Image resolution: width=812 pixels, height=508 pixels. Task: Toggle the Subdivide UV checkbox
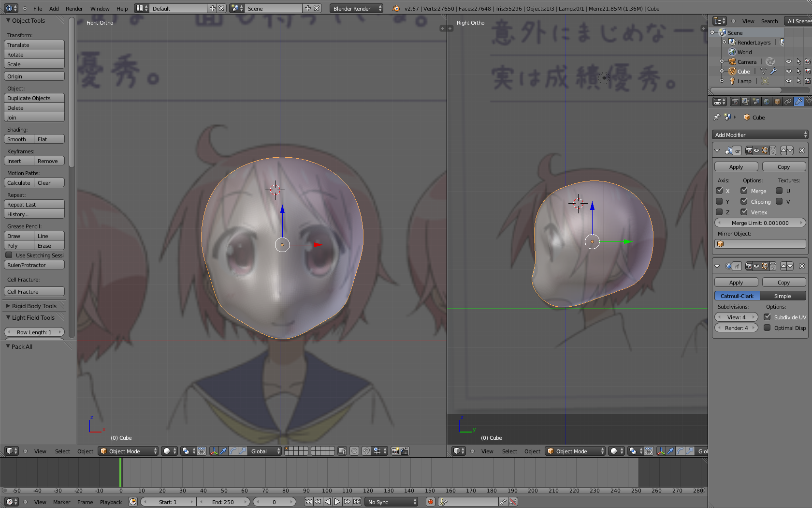pyautogui.click(x=767, y=317)
